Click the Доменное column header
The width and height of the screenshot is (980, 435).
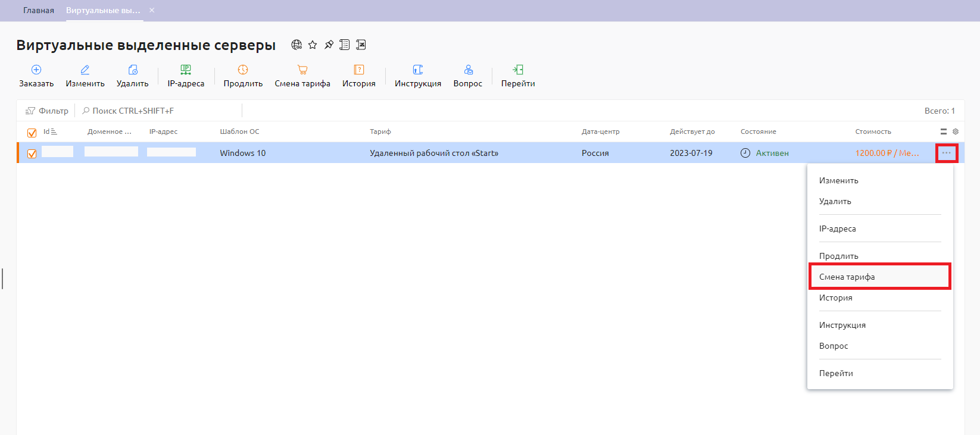[110, 132]
